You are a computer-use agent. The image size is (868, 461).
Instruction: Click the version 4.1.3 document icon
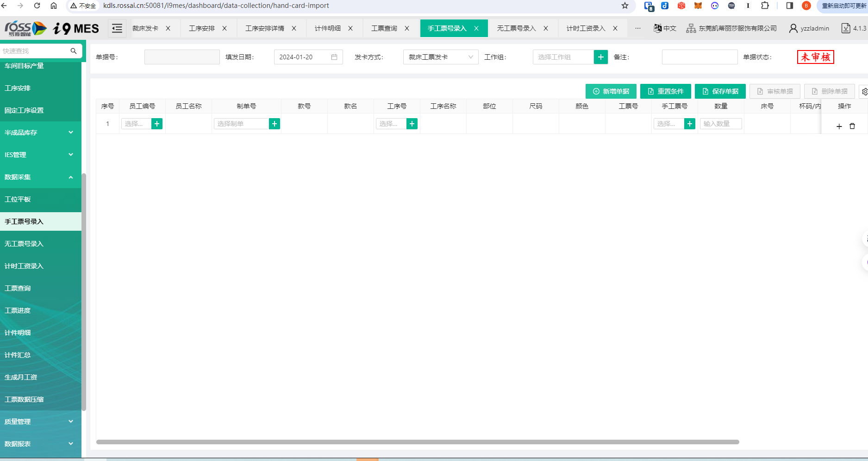coord(846,28)
